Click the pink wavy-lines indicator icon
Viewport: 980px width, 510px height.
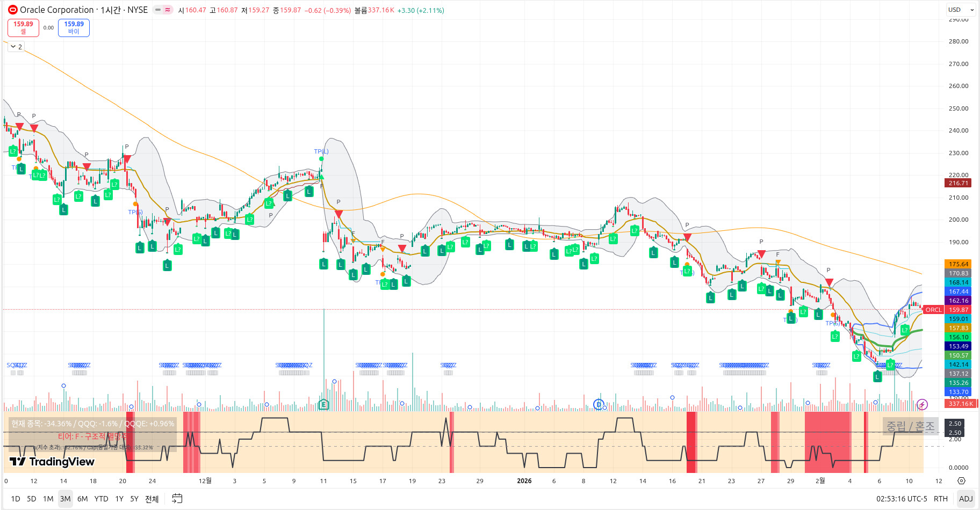pos(168,10)
